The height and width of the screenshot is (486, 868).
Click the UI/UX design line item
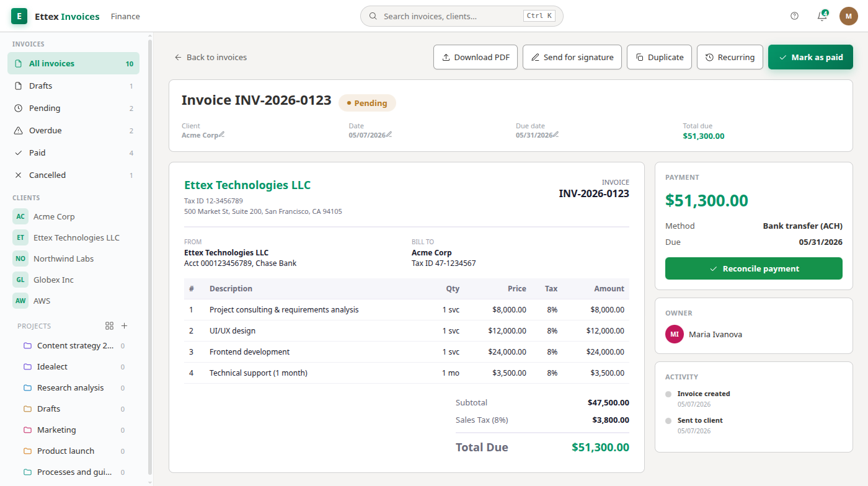[x=407, y=330]
